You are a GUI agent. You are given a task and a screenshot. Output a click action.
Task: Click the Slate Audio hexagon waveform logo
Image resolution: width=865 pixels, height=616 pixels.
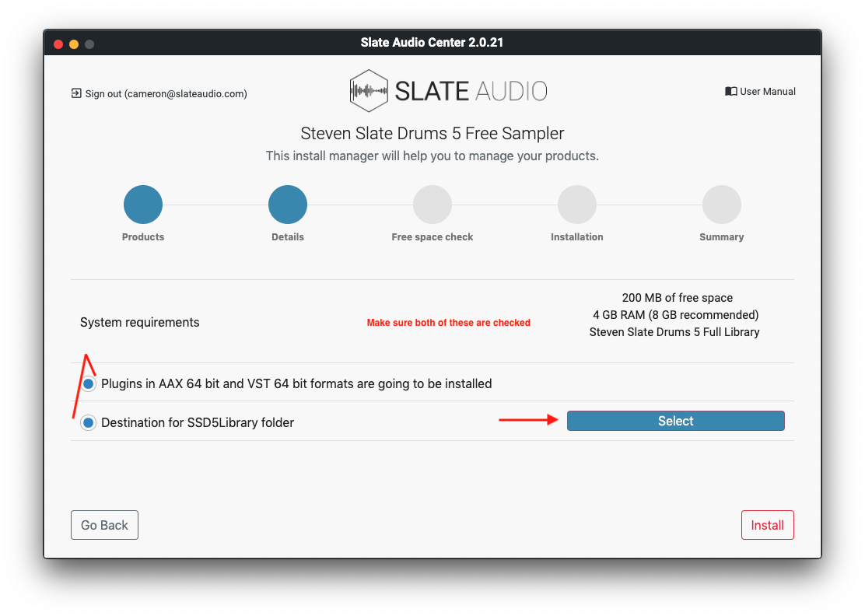tap(368, 91)
